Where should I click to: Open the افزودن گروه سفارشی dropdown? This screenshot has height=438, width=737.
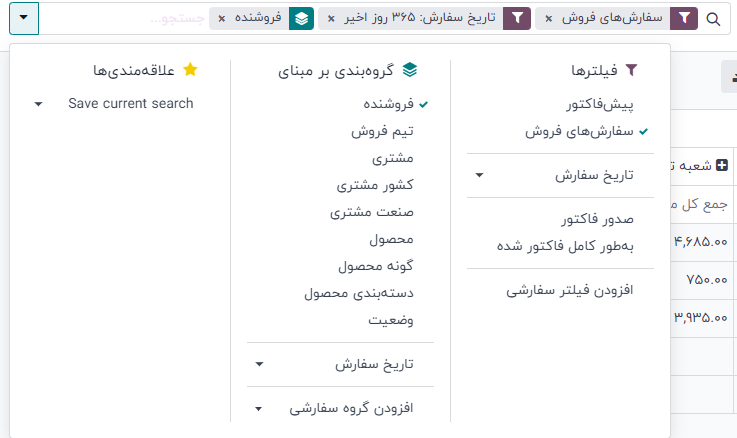point(340,408)
